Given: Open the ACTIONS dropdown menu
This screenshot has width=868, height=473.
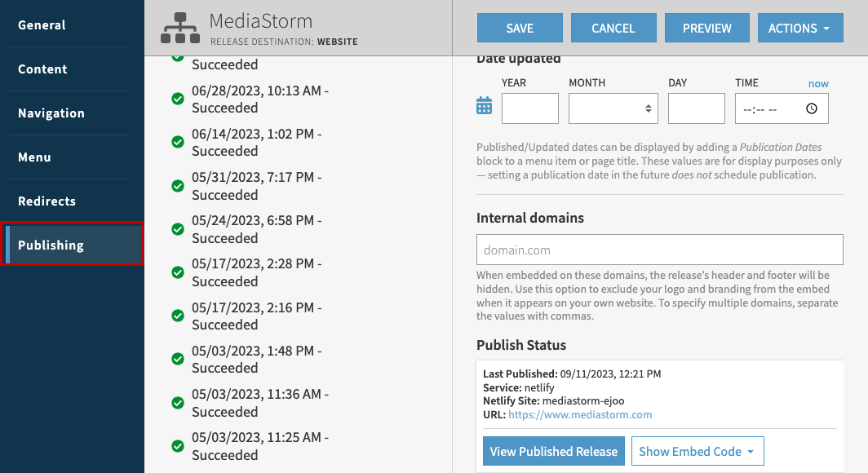Looking at the screenshot, I should tap(800, 27).
